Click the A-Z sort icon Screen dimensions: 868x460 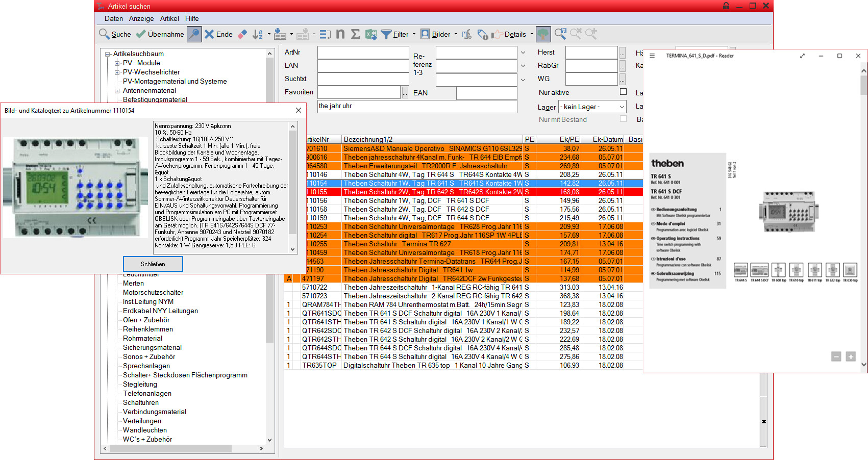[258, 34]
